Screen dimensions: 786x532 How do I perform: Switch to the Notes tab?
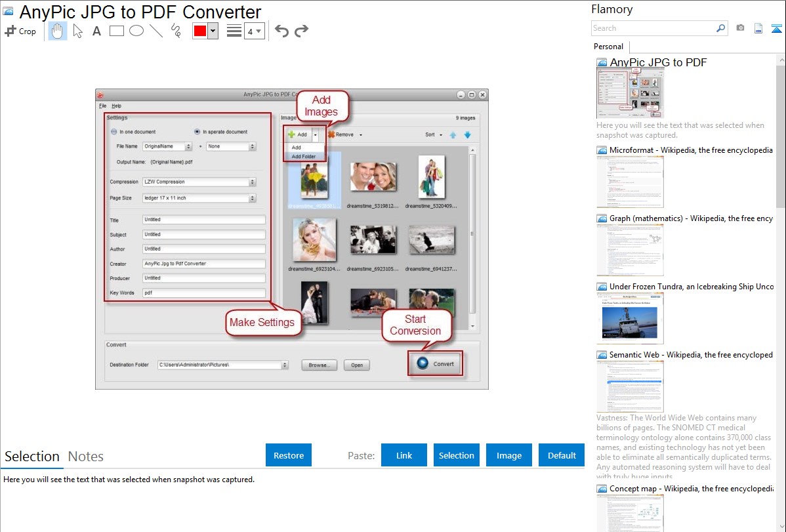pos(86,457)
